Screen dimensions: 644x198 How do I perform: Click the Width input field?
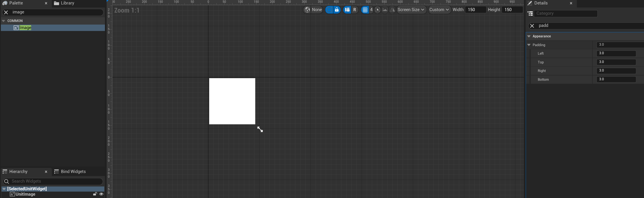pos(475,10)
